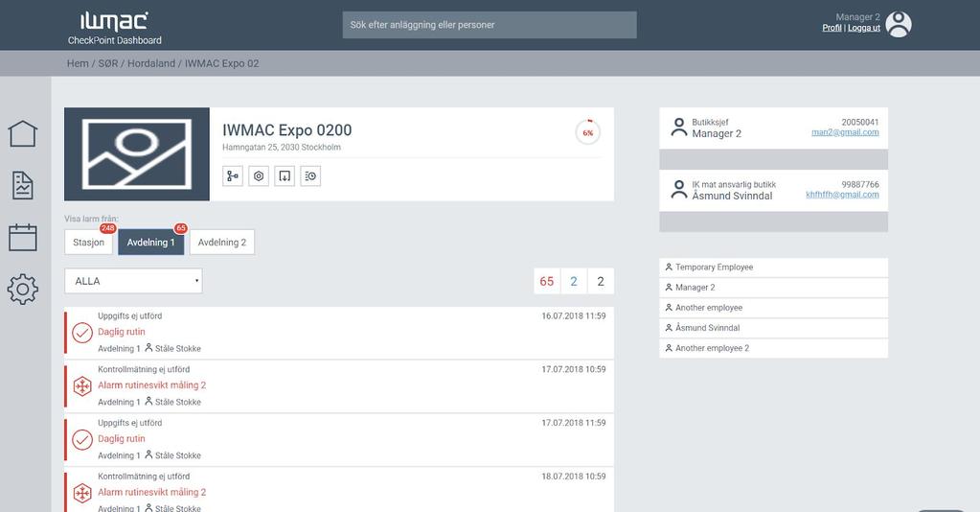Viewport: 980px width, 512px height.
Task: Open the reports chart document icon
Action: point(22,185)
